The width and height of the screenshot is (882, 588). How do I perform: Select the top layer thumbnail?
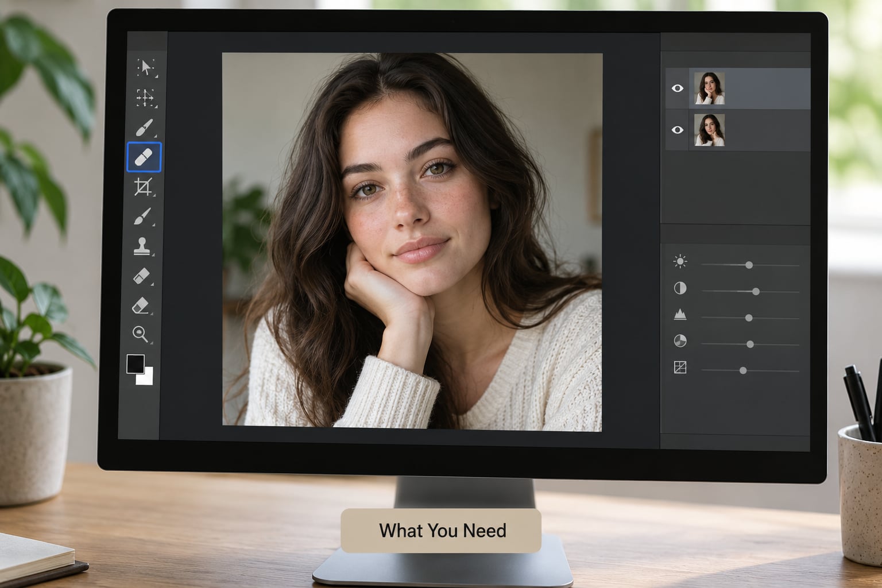click(x=709, y=88)
